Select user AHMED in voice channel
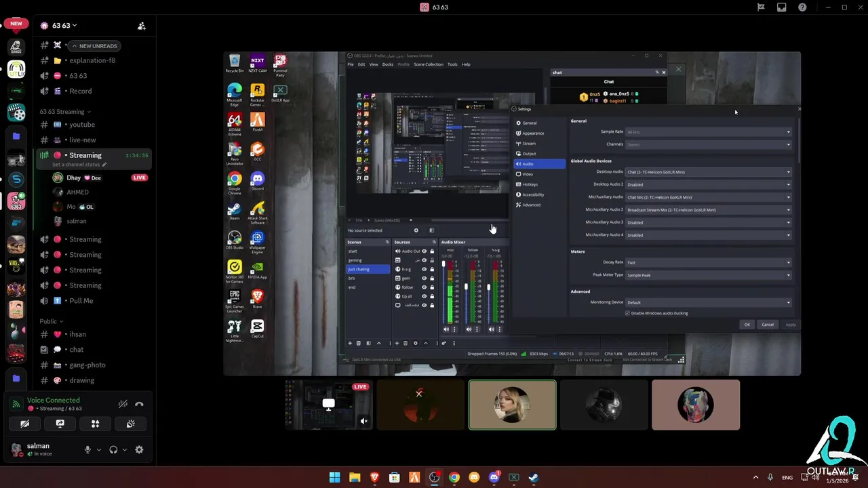This screenshot has height=488, width=868. tap(77, 192)
